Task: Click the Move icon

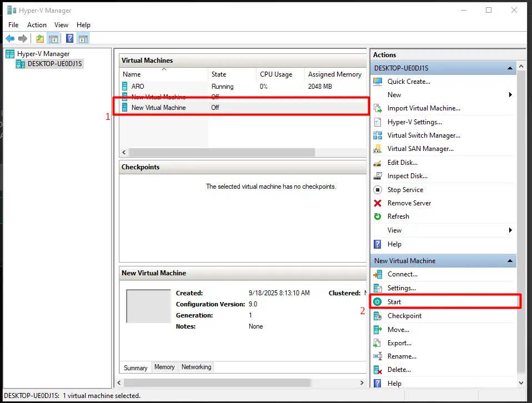Action: point(378,330)
